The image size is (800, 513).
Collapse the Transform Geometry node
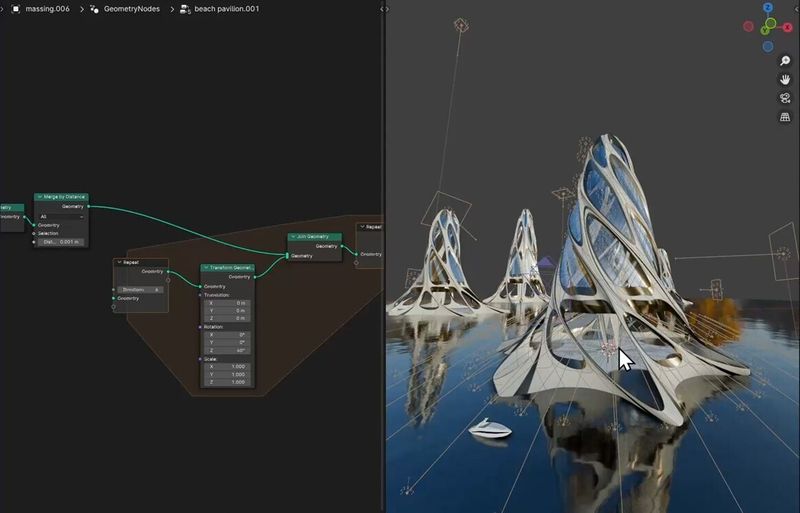pos(206,267)
